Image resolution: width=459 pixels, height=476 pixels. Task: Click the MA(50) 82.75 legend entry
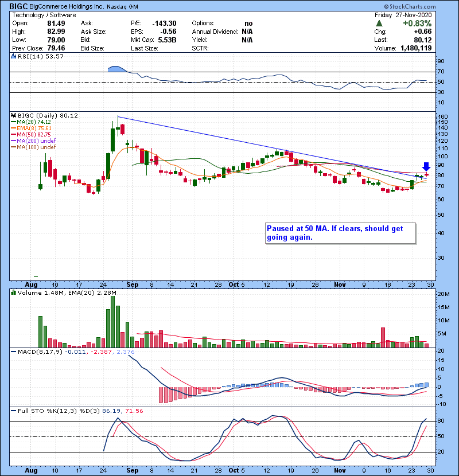[x=31, y=134]
